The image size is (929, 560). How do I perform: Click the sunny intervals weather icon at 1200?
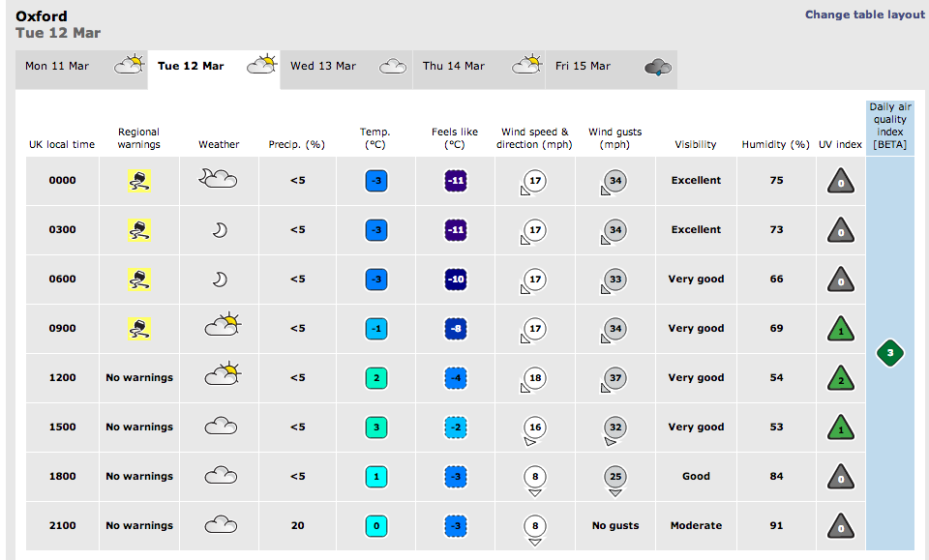pos(222,376)
